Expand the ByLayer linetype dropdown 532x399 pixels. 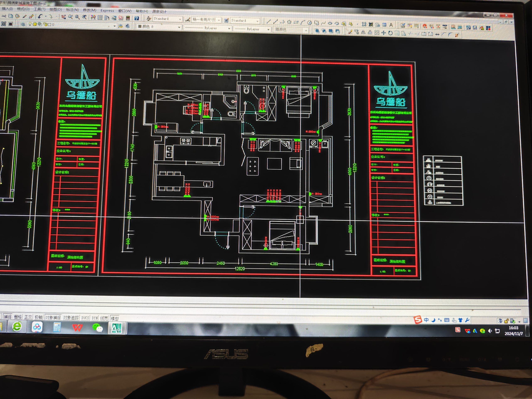(229, 29)
